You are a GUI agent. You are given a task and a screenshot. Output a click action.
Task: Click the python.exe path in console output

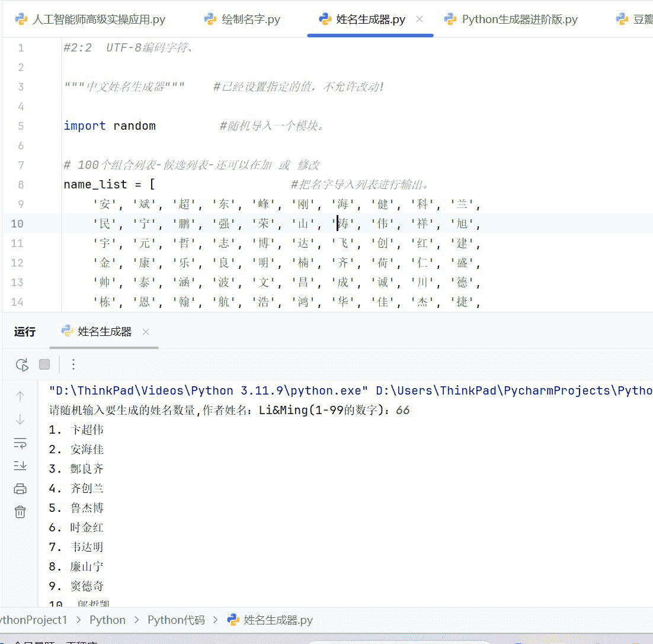(208, 390)
